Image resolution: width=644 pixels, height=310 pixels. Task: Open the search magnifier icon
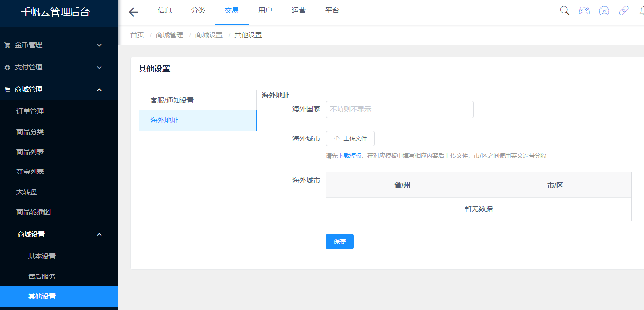tap(565, 11)
